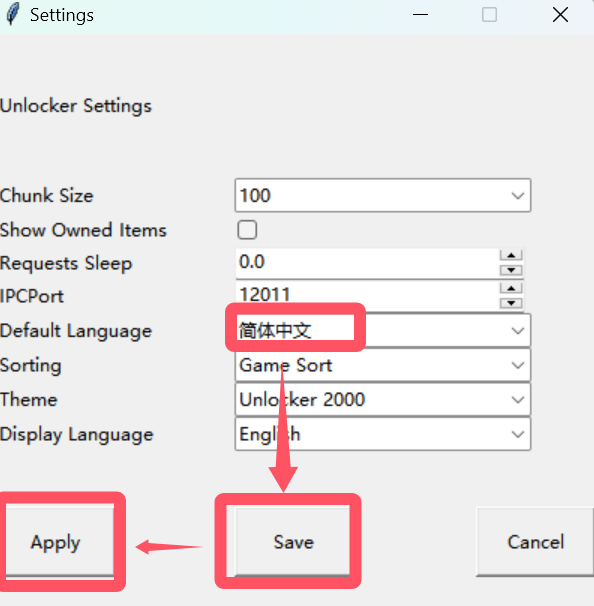Click the disabled maximize window button
The height and width of the screenshot is (606, 594).
coord(489,15)
